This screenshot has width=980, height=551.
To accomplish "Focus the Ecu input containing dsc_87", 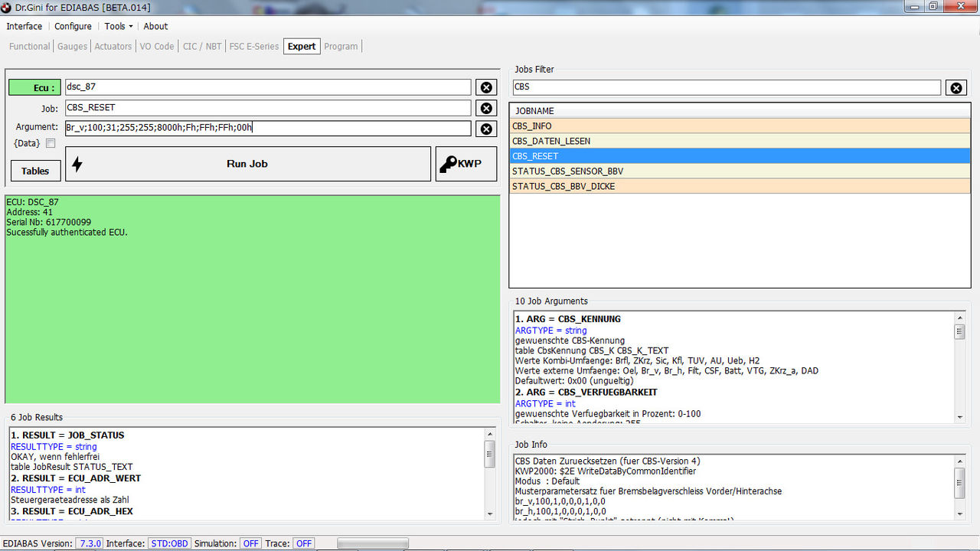I will tap(268, 87).
